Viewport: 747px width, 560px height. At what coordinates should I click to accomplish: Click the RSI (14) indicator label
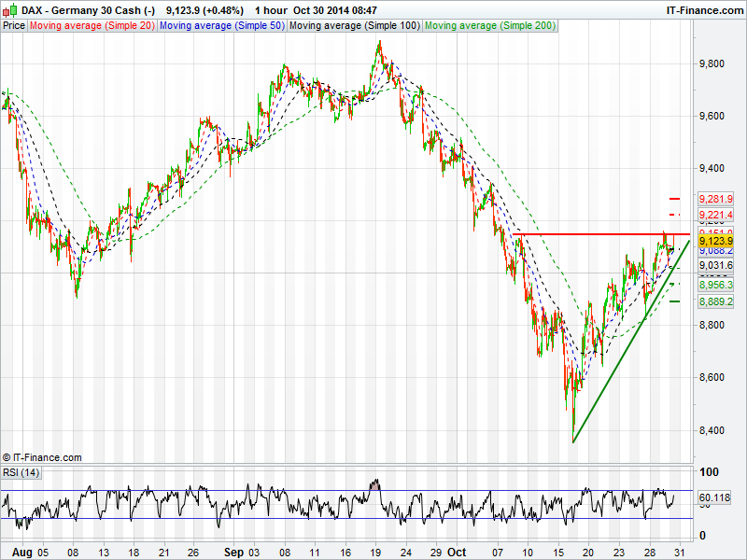coord(21,472)
